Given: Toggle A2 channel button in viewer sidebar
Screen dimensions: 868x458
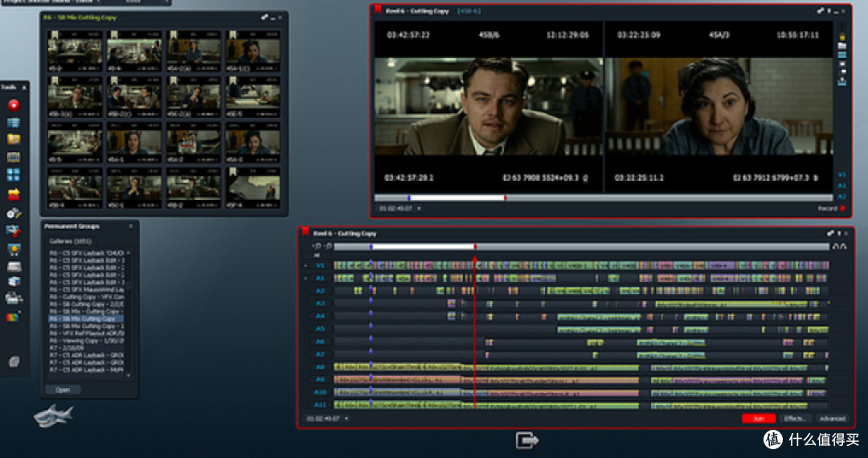Looking at the screenshot, I should coord(841,196).
